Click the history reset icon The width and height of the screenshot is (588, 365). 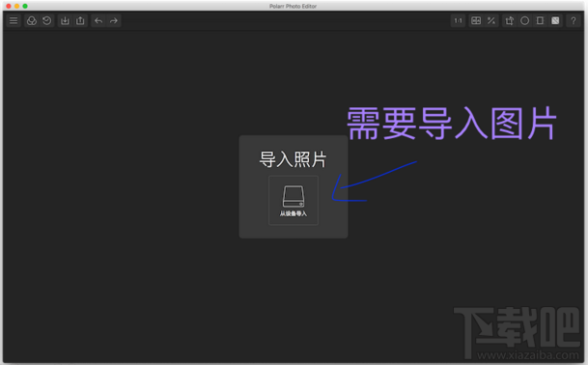click(x=47, y=20)
